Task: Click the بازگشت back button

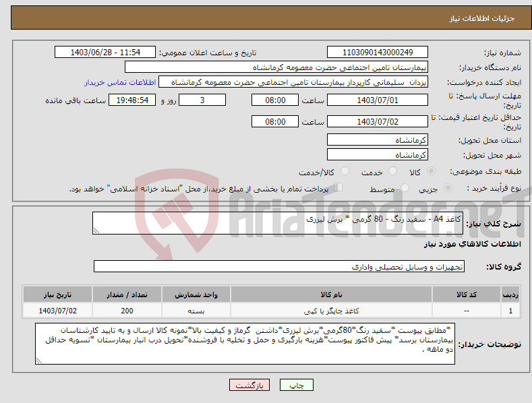Action: click(249, 385)
